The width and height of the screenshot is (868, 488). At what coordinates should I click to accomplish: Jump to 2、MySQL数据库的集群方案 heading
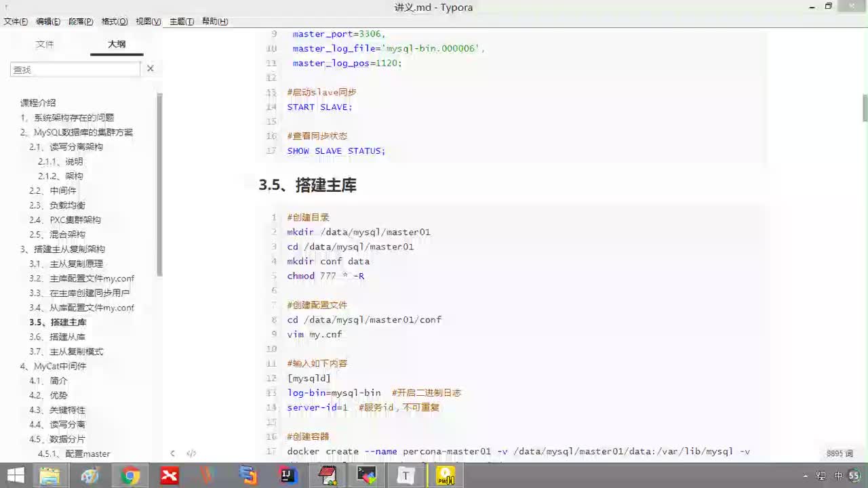[x=77, y=132]
